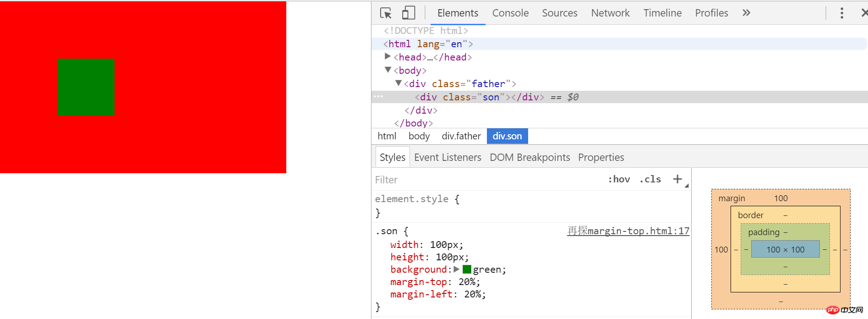Activate the inspect element picker icon
Image resolution: width=868 pixels, height=319 pixels.
[386, 13]
